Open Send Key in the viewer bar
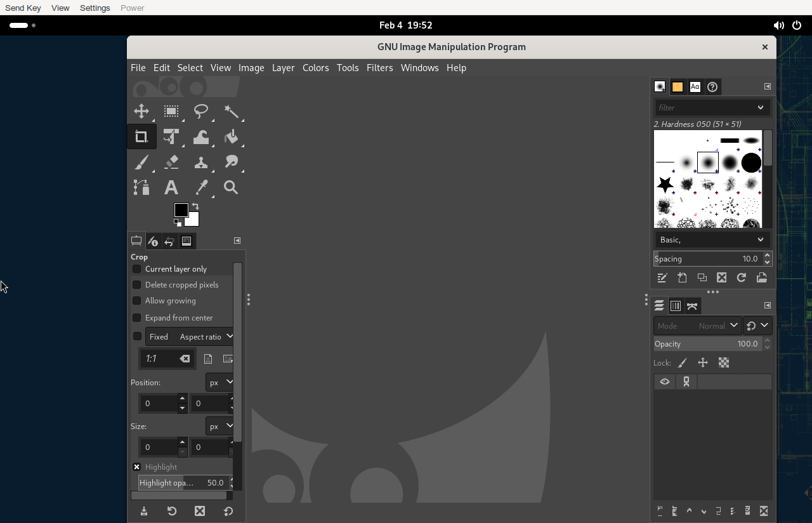This screenshot has width=812, height=523. (23, 8)
